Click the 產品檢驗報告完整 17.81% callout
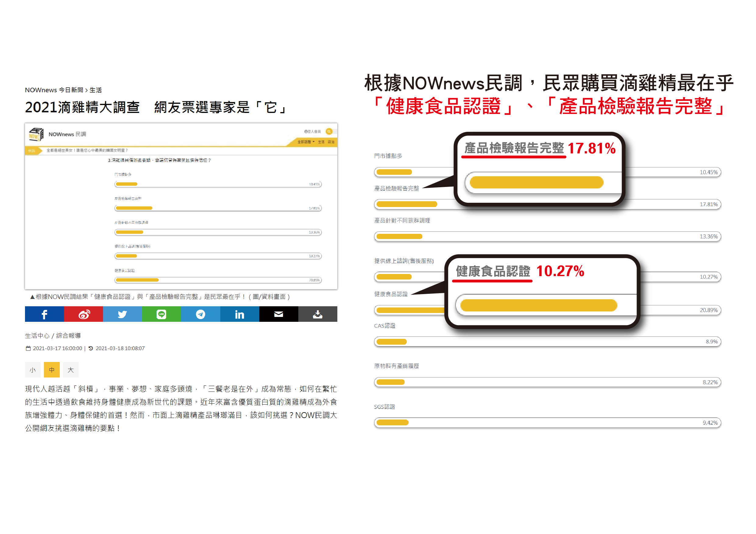Screen dimensions: 756x534 click(x=540, y=169)
